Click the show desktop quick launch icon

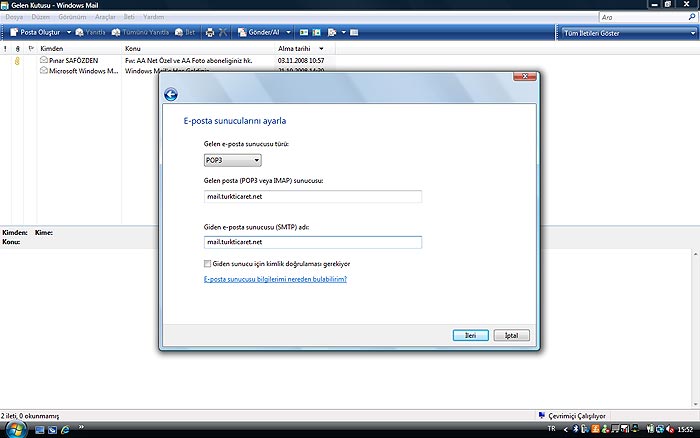39,430
